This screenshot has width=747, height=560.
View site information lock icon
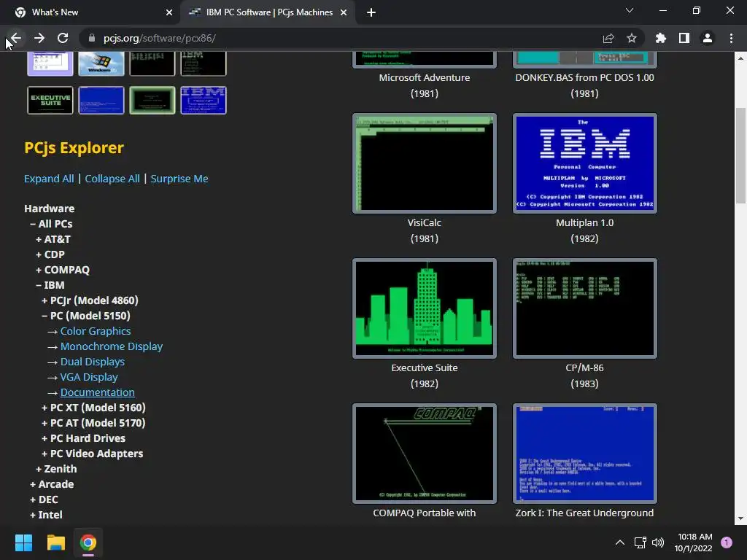coord(92,38)
